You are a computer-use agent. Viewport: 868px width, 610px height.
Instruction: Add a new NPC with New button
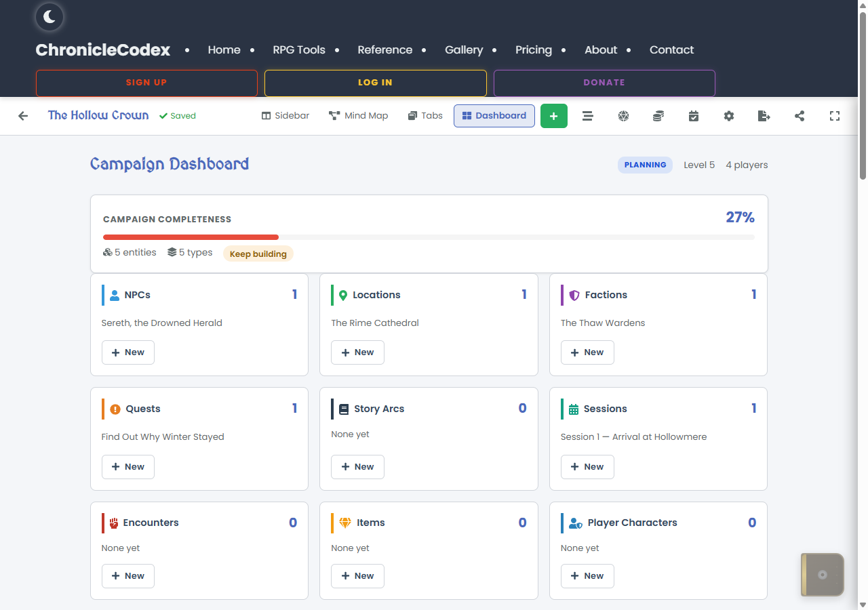(128, 352)
